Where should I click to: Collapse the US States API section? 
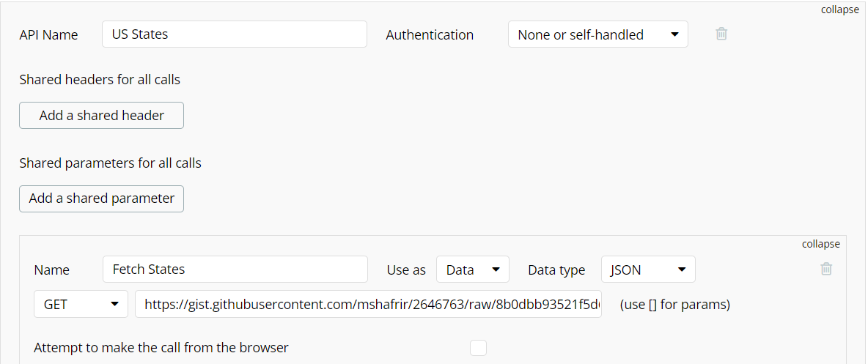(x=839, y=10)
